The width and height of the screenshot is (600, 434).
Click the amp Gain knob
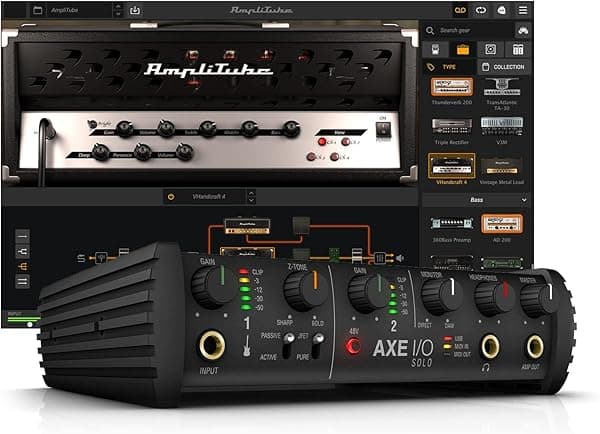click(124, 129)
